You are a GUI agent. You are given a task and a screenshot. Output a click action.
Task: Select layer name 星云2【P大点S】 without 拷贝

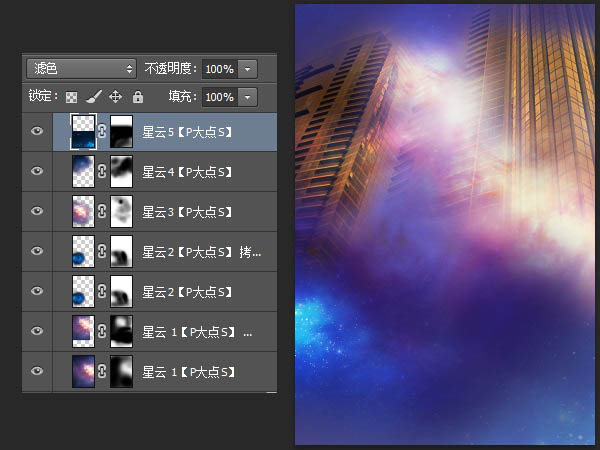187,292
